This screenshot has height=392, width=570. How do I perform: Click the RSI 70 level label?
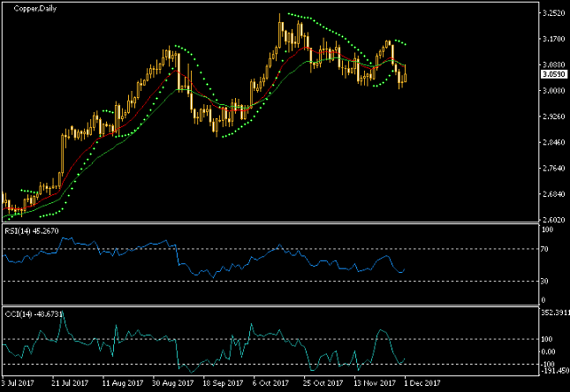coord(544,249)
